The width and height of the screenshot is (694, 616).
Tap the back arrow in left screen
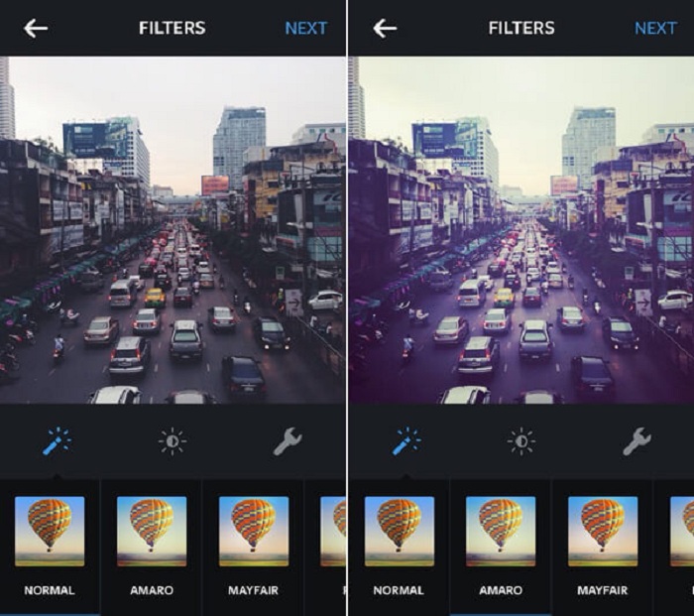coord(36,29)
